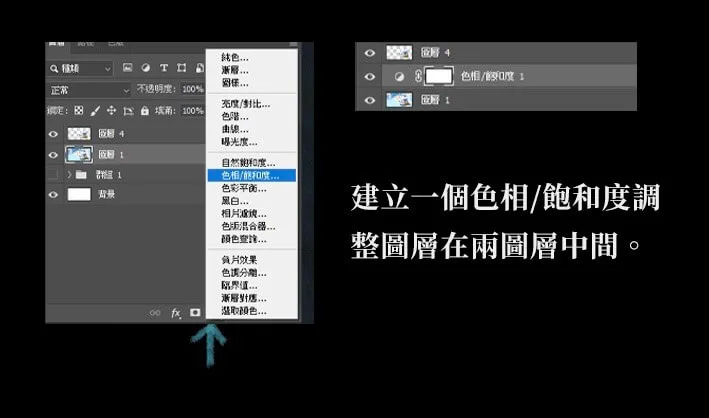Viewport: 709px width, 418px height.
Task: Click the lock transparent pixels icon
Action: [79, 110]
